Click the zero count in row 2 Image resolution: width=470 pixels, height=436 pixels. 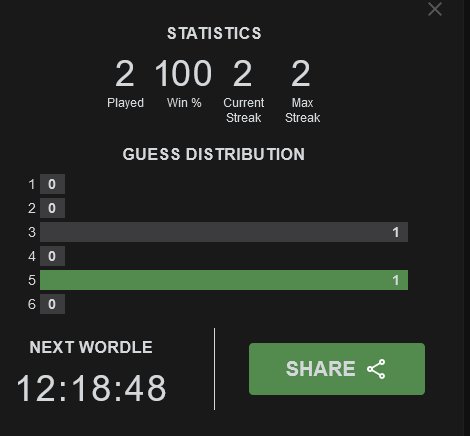click(x=52, y=208)
